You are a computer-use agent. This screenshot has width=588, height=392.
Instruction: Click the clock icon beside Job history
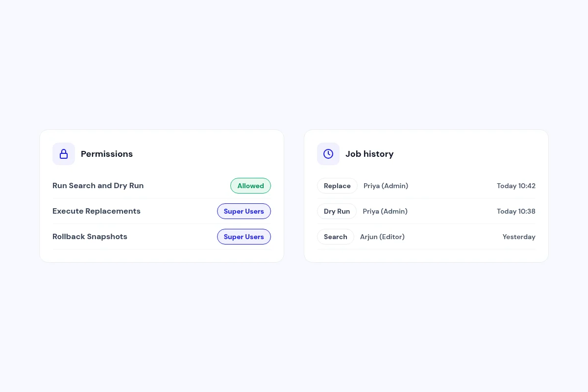click(x=328, y=154)
